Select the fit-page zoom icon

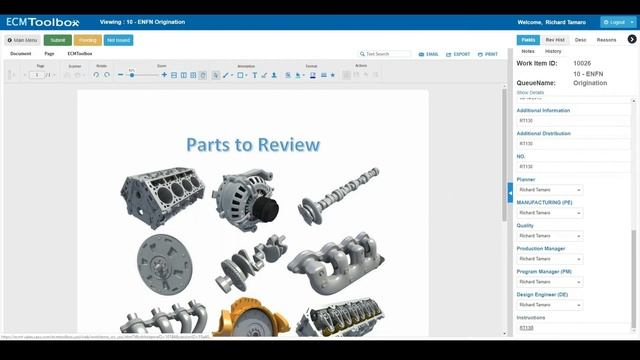[x=193, y=75]
